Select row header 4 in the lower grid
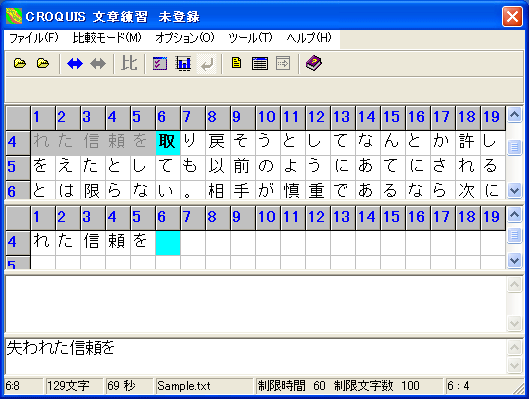This screenshot has height=399, width=529. point(18,243)
